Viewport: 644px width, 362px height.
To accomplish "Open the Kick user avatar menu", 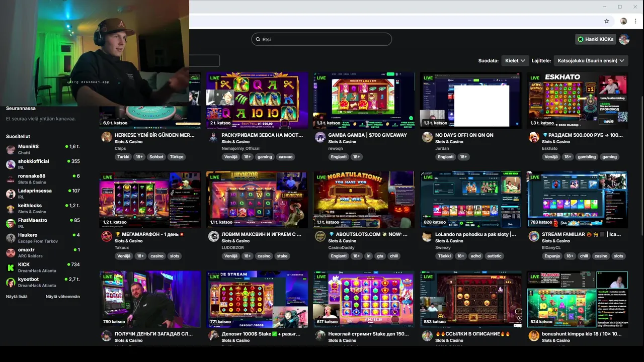I will pyautogui.click(x=624, y=39).
